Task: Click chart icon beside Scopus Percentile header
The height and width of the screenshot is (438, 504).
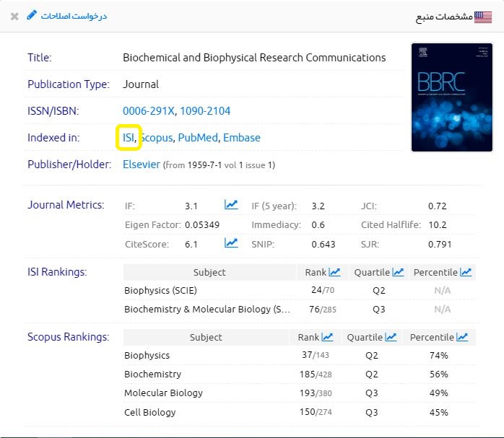Action: [x=462, y=337]
